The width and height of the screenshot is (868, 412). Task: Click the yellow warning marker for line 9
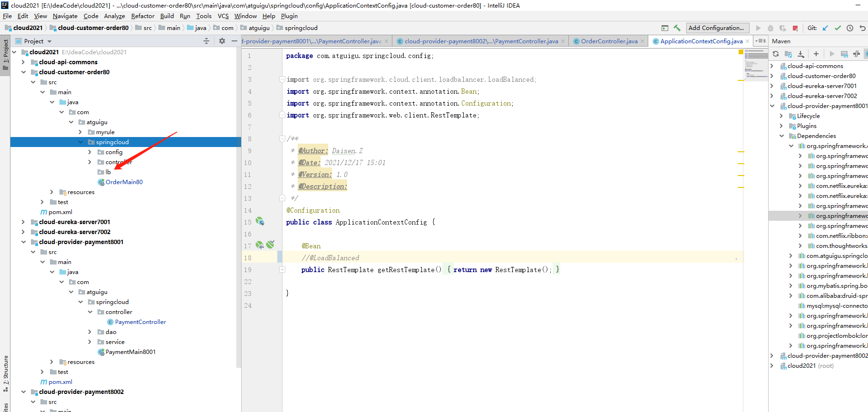(741, 152)
